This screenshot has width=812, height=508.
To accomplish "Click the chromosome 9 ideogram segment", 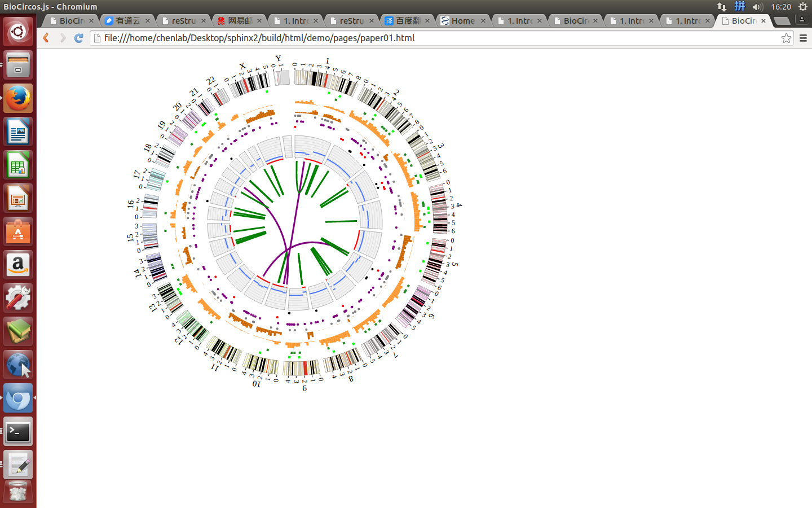I will 302,369.
